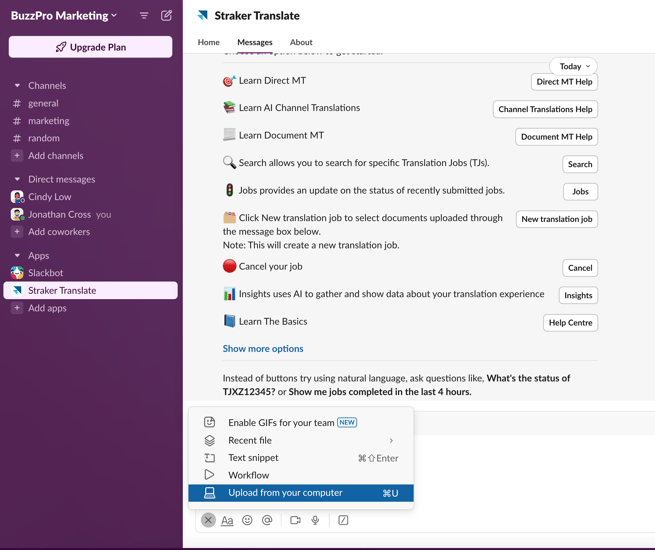Click the @ mention icon
655x550 pixels.
[x=267, y=520]
